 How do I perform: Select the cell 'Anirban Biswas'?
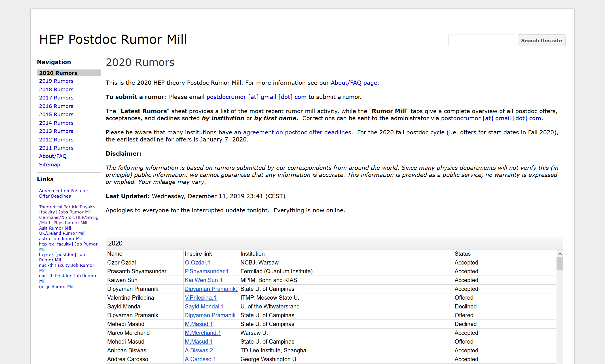click(145, 350)
